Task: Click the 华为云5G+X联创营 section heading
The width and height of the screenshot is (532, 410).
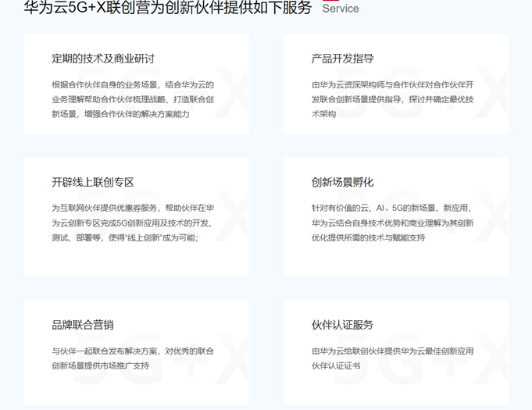Action: point(167,9)
